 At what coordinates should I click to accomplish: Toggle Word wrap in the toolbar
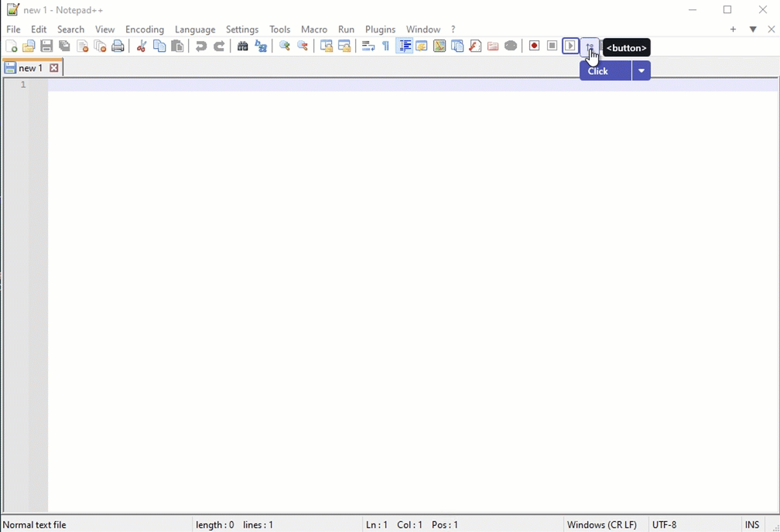(x=368, y=46)
